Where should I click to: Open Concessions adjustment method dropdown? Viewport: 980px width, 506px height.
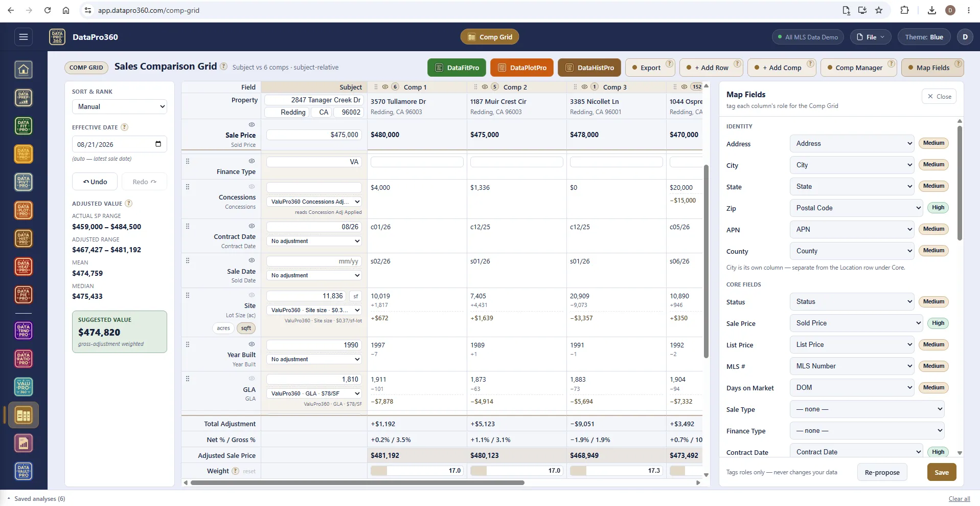point(314,202)
